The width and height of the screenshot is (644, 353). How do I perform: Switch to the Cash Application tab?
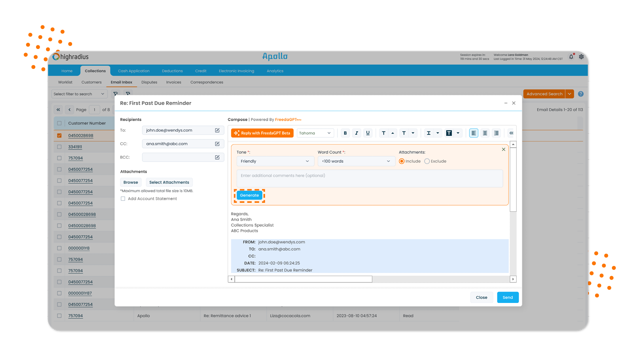[134, 71]
